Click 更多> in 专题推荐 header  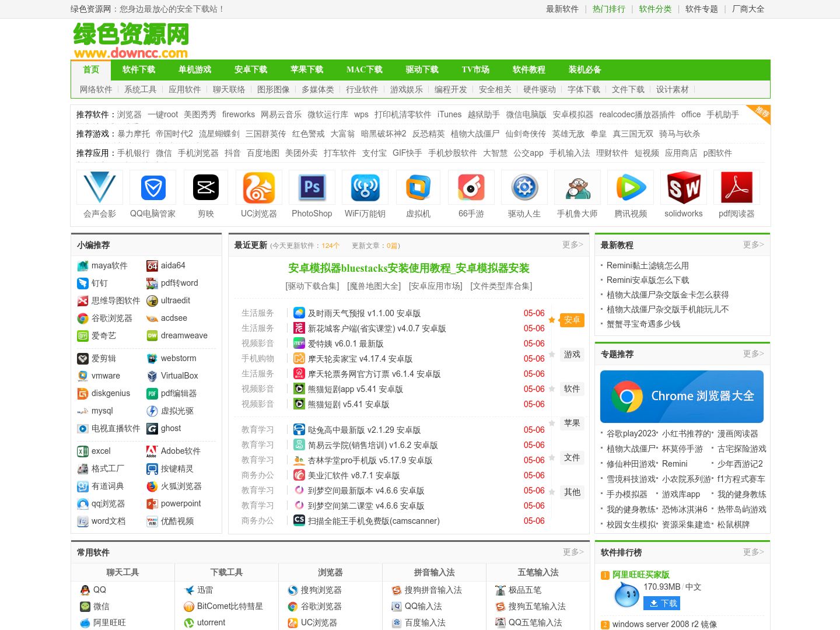[754, 354]
